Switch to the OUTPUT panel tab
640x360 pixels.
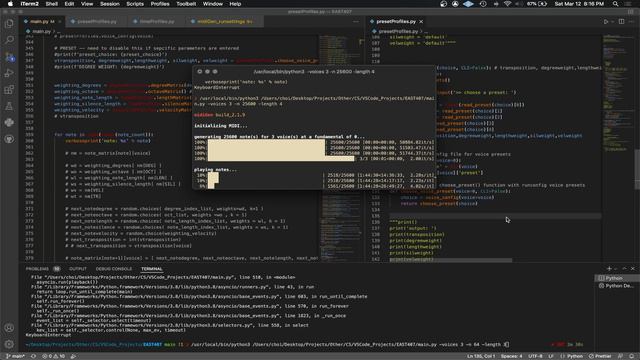[78, 269]
